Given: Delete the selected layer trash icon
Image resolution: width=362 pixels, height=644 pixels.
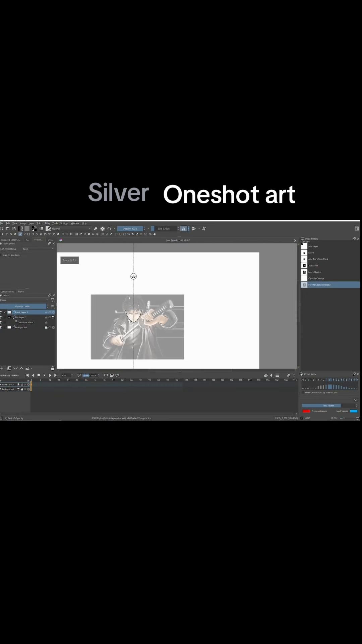Looking at the screenshot, I should (52, 368).
